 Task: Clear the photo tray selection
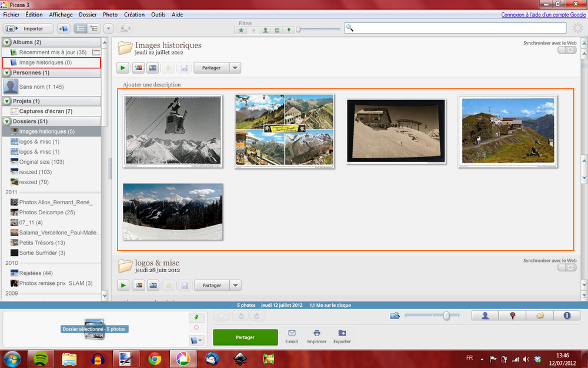coord(196,327)
